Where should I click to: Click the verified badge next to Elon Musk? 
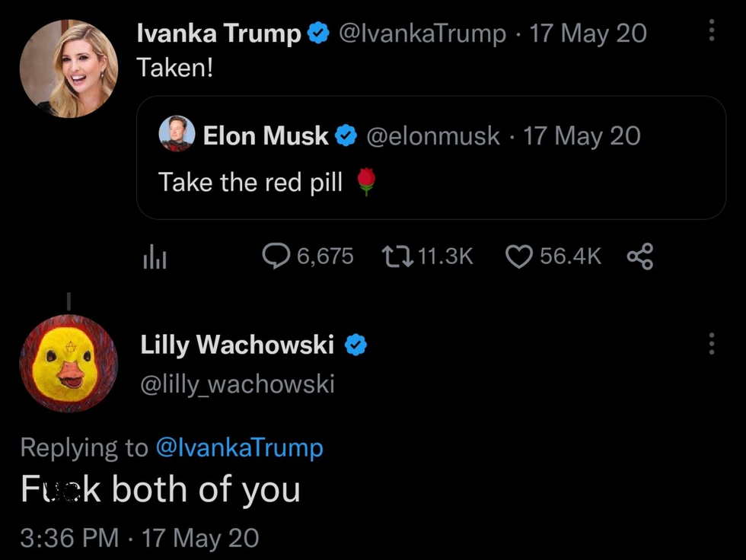(346, 135)
